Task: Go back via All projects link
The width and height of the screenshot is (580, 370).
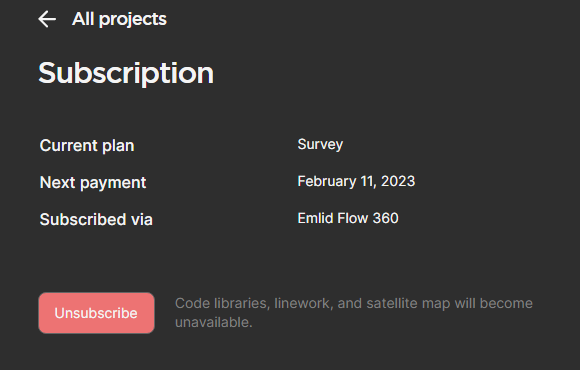Action: [x=119, y=19]
